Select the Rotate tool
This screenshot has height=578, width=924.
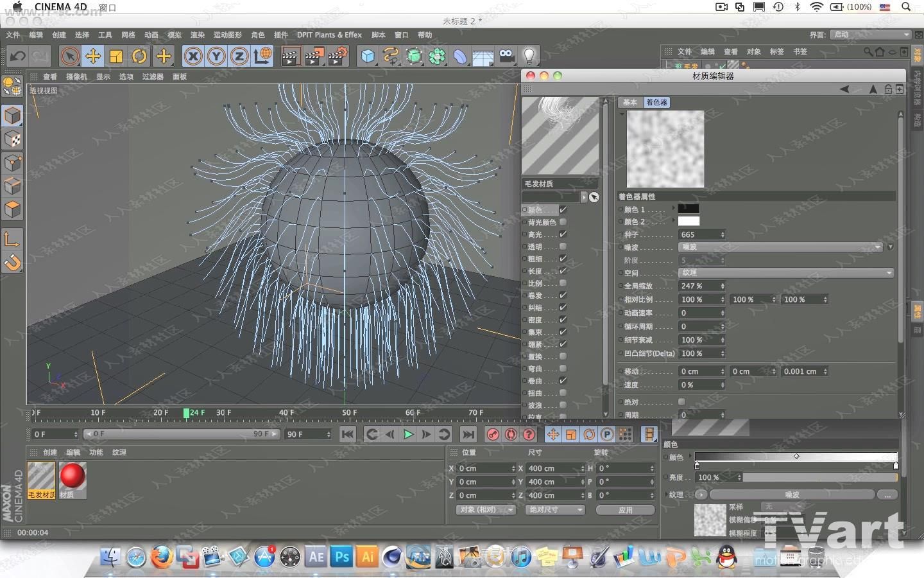click(139, 56)
